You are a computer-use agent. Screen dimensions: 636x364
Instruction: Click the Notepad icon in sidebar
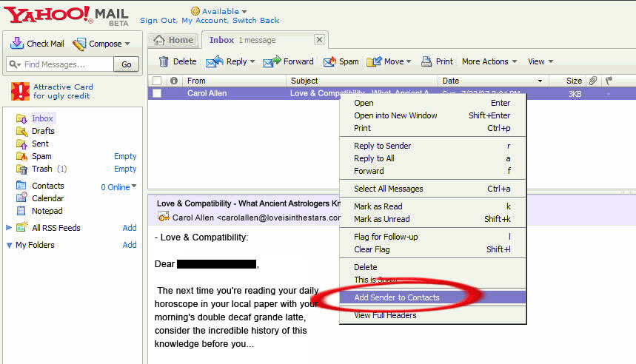pyautogui.click(x=21, y=211)
